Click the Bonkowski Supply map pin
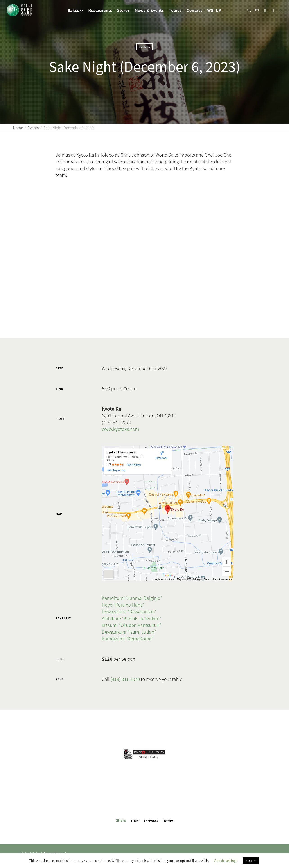The width and height of the screenshot is (289, 868). (156, 527)
